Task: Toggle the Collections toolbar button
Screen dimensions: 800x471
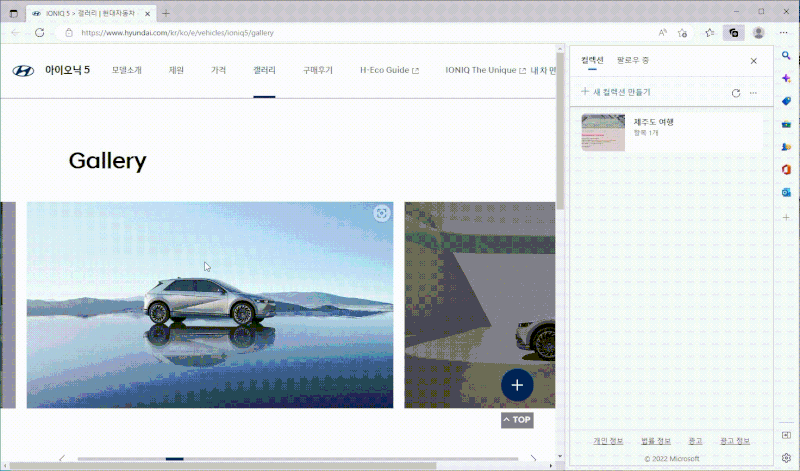Action: [x=734, y=33]
